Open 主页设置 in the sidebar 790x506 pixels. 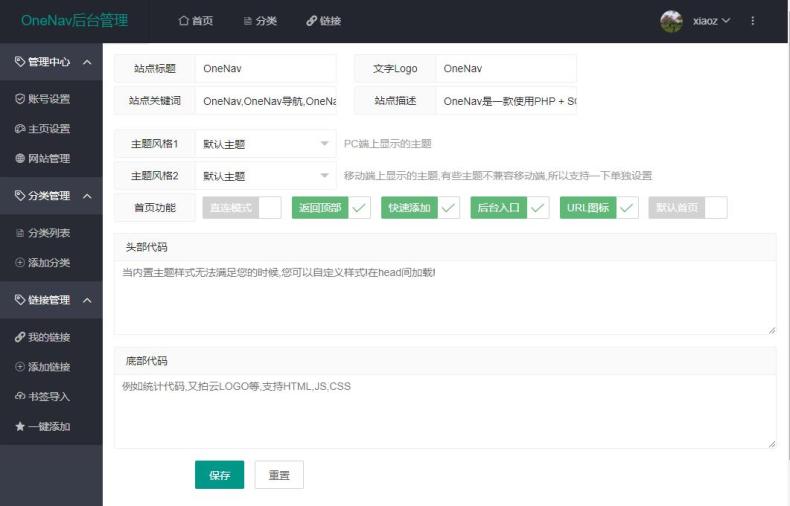[x=51, y=129]
